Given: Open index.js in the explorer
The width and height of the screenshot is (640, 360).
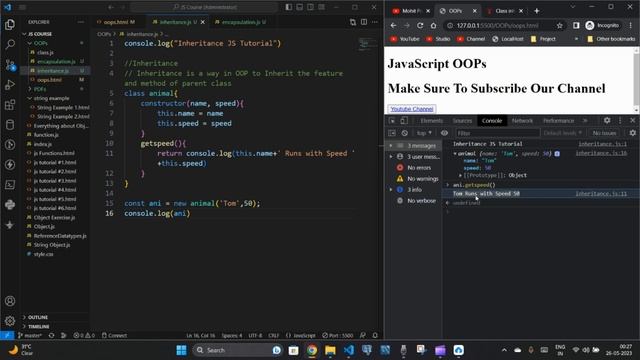Looking at the screenshot, I should [42, 144].
